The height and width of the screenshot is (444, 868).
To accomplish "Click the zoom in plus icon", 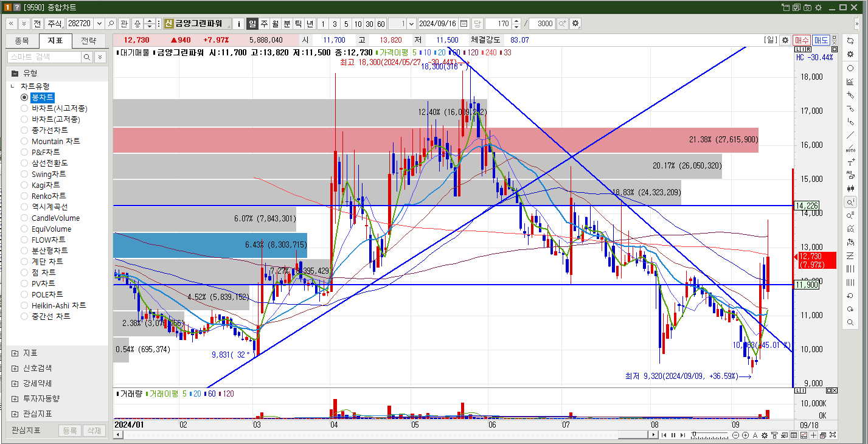I will pyautogui.click(x=745, y=435).
